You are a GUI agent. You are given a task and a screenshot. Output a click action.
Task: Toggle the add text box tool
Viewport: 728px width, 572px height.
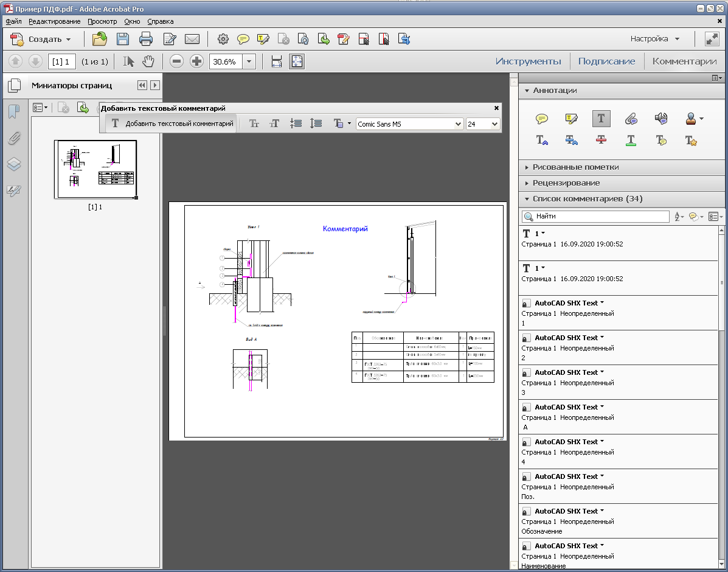601,119
